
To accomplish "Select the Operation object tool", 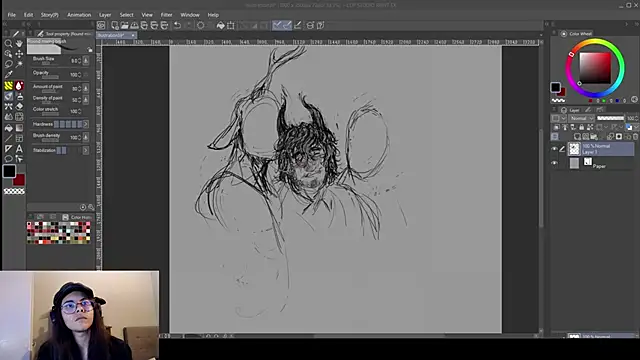I will click(8, 54).
